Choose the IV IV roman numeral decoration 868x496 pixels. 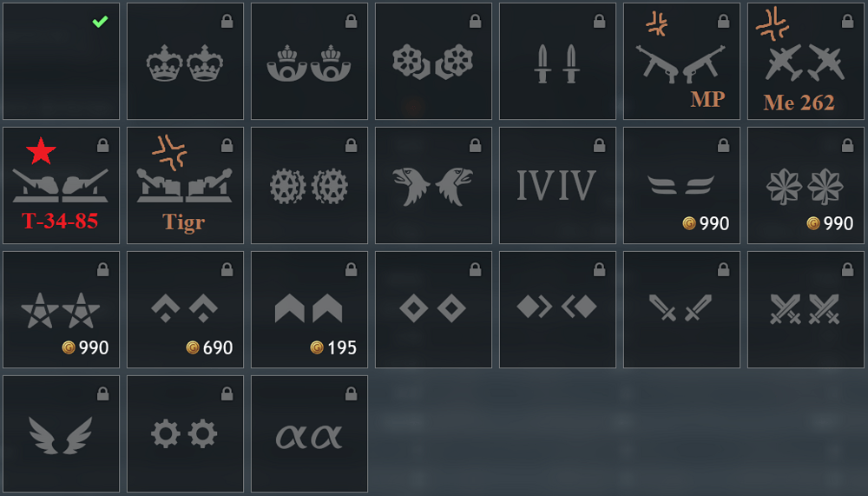557,185
